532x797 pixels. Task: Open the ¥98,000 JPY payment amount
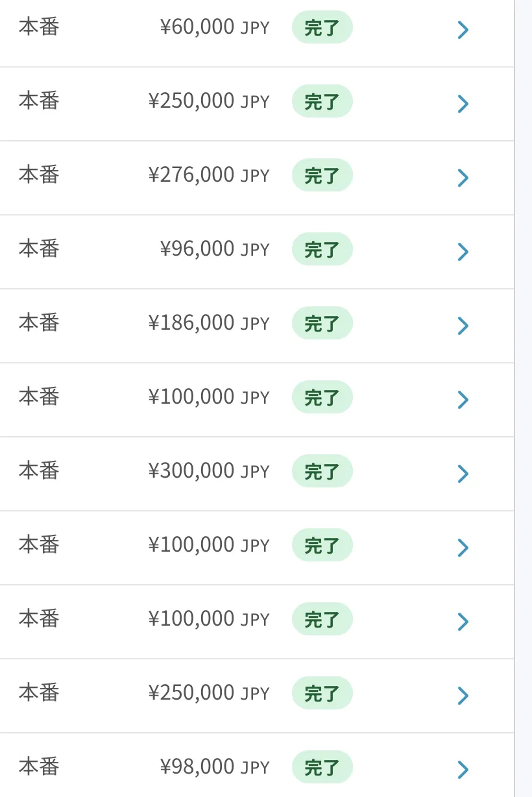[x=214, y=767]
